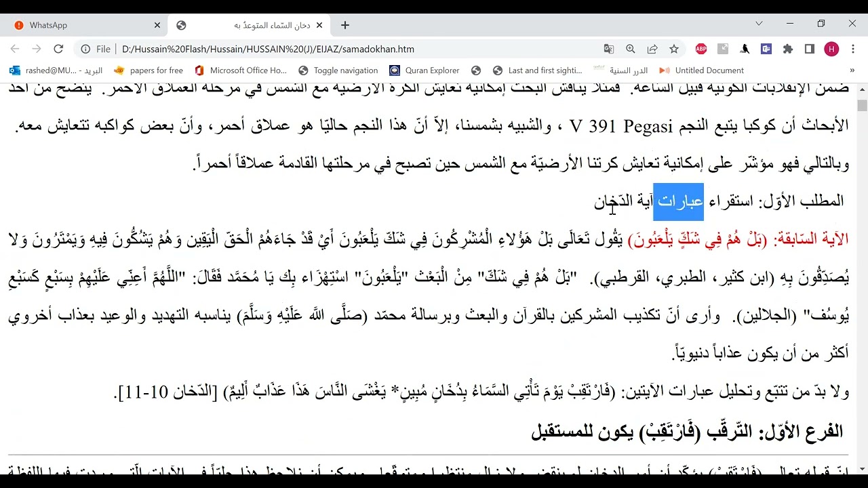
Task: Click the File site information icon
Action: (96, 49)
